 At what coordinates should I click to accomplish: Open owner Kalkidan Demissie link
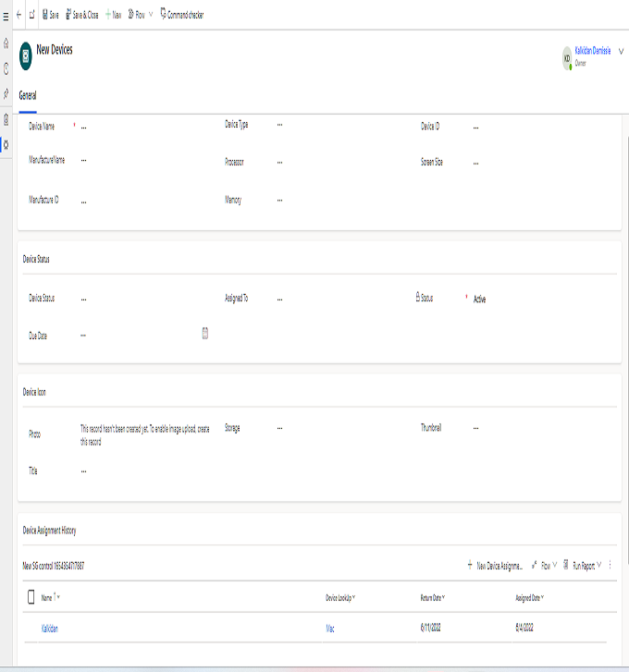(593, 51)
